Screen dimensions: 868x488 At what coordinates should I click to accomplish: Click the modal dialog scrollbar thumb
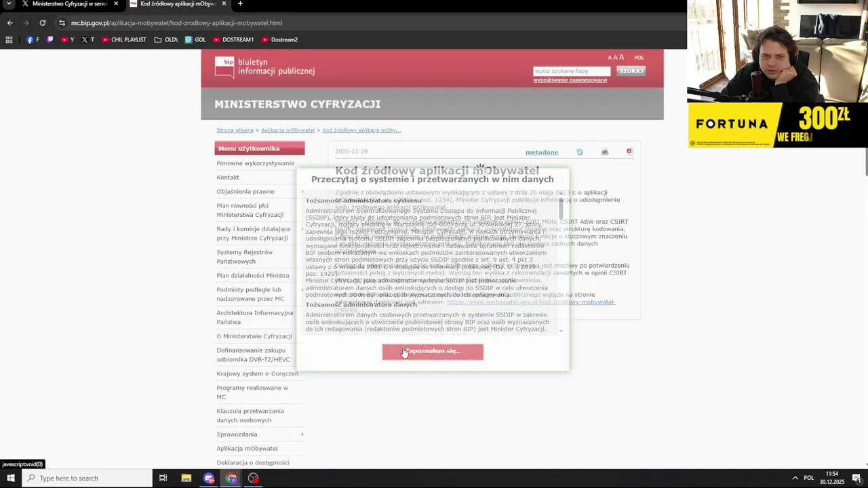(561, 209)
